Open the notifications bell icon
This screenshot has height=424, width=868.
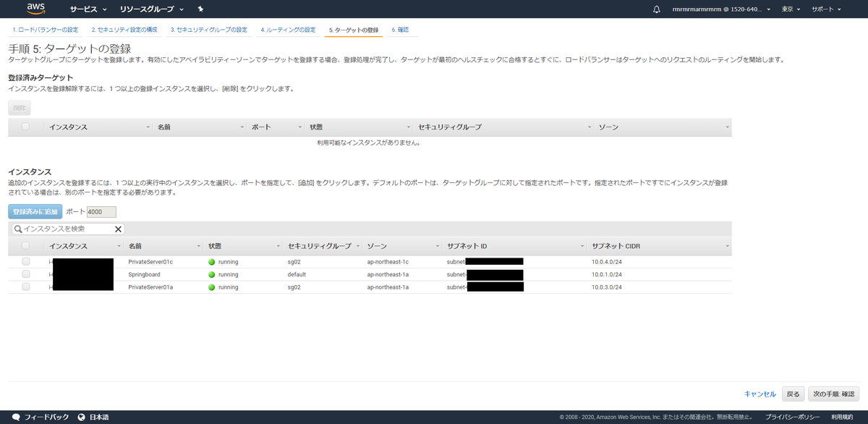click(657, 9)
